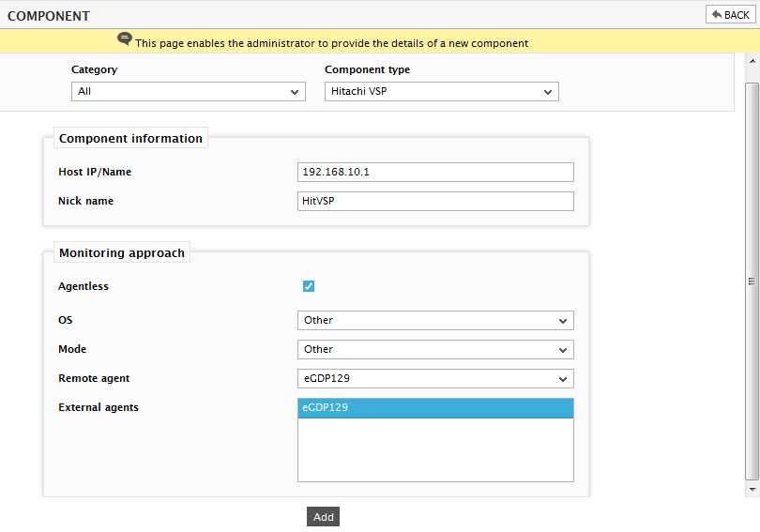Click the back arrow icon
This screenshot has height=532, width=760.
[717, 14]
